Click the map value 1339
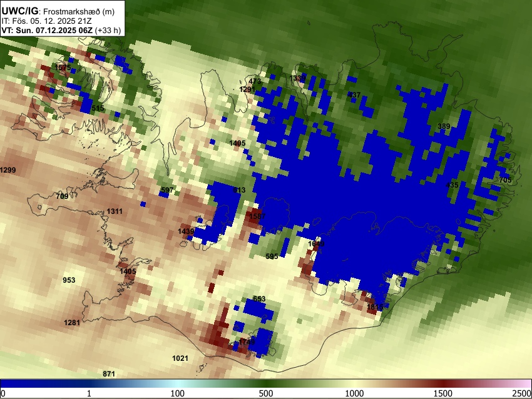Viewport: 532px width, 399px height. click(x=297, y=78)
